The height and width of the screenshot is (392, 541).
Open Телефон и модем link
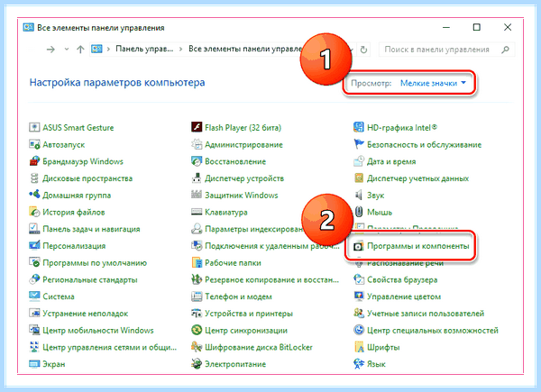click(238, 296)
